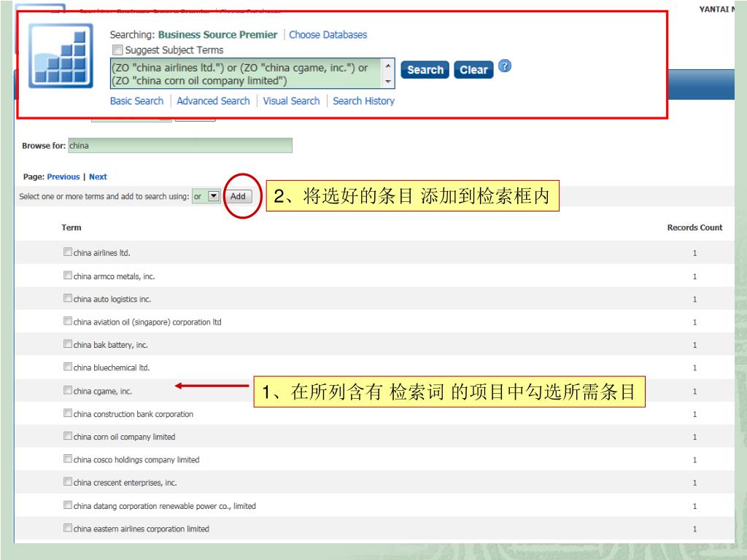Tick china bak battery, inc. checkbox
This screenshot has width=747, height=560.
pyautogui.click(x=68, y=344)
